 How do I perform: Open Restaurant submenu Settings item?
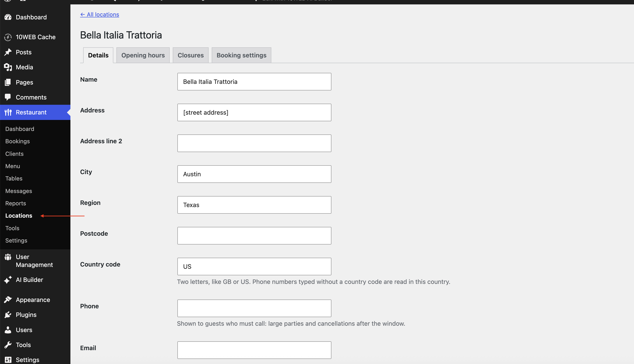(x=16, y=241)
